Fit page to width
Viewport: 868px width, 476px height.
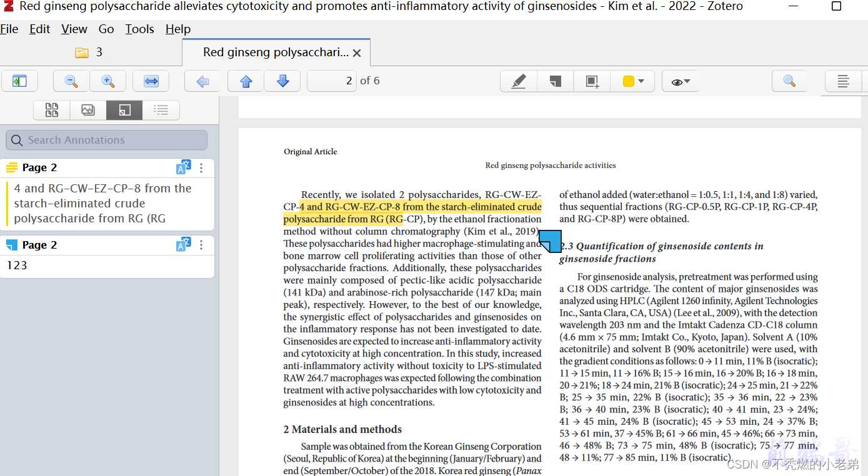(151, 81)
